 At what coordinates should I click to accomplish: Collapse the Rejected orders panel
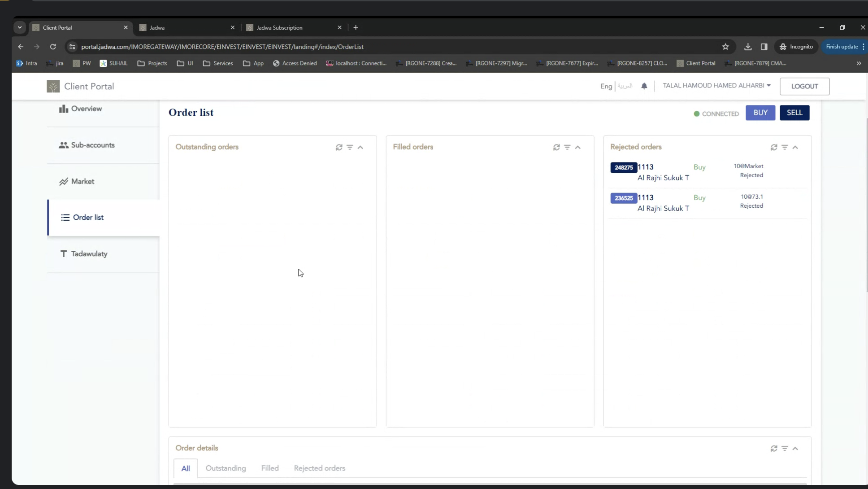(795, 147)
